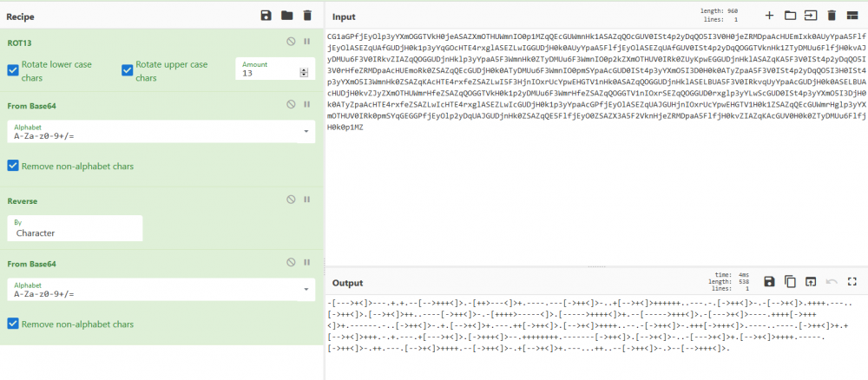Open the Reverse By Character selector
Screen dimensions: 868x380
(x=76, y=228)
